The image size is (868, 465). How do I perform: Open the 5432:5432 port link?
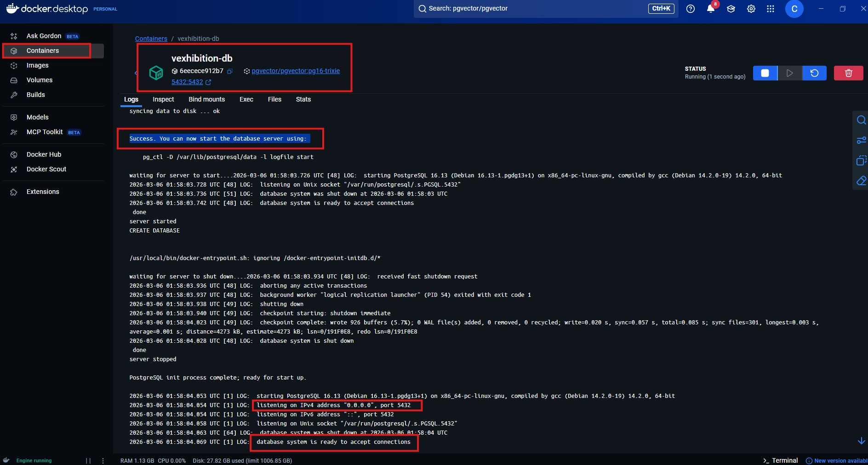(x=191, y=82)
